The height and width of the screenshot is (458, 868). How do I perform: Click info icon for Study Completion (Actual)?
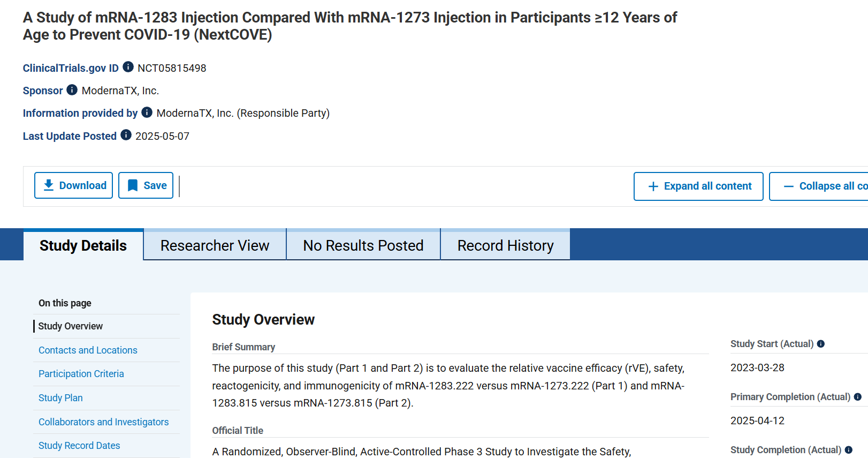pyautogui.click(x=849, y=450)
